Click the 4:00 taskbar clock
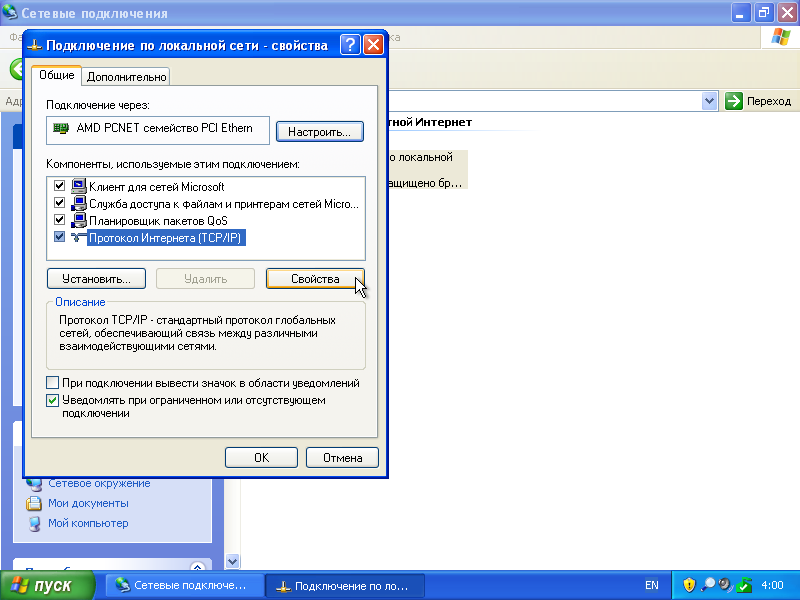The image size is (800, 600). click(772, 585)
